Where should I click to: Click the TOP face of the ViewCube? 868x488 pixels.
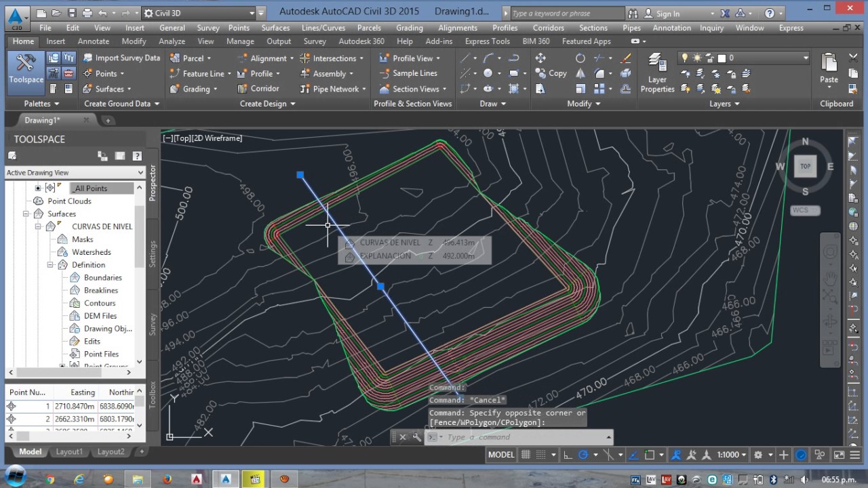click(805, 166)
